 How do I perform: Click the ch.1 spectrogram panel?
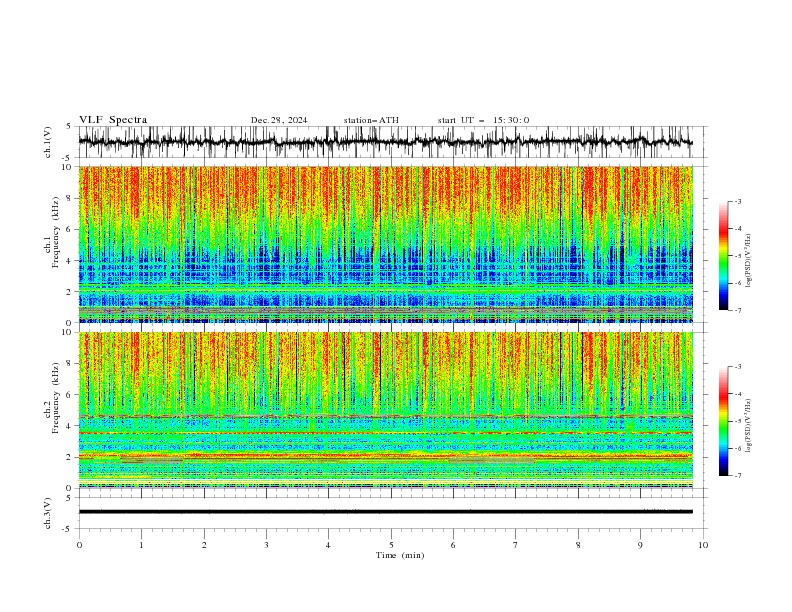[385, 244]
